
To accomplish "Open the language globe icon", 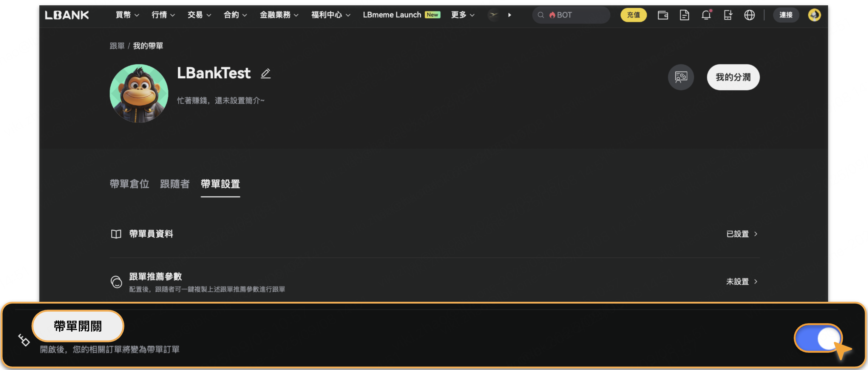I will [749, 15].
